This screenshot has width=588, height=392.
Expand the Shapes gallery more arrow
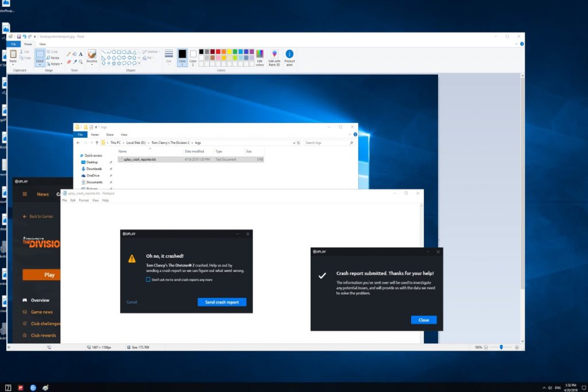[139, 63]
